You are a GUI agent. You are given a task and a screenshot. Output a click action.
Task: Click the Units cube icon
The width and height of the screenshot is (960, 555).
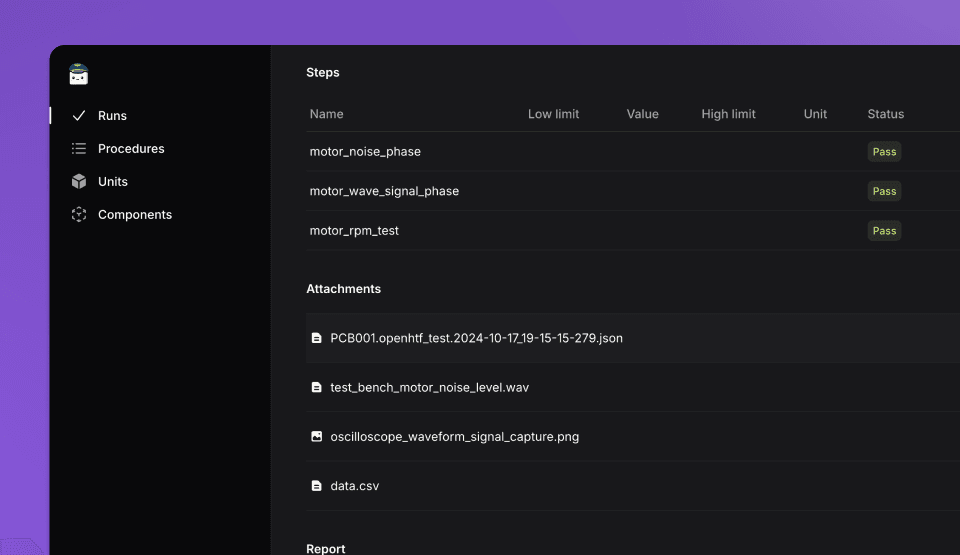pos(78,181)
